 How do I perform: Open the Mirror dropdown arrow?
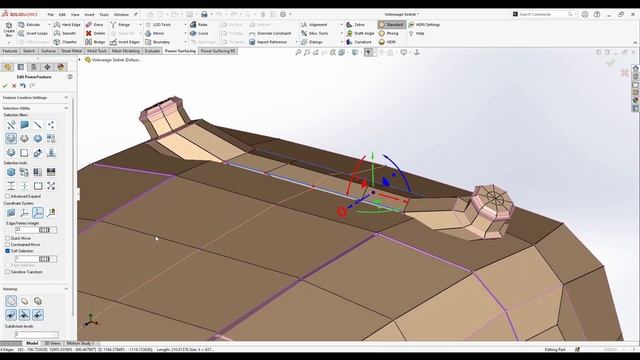185,33
